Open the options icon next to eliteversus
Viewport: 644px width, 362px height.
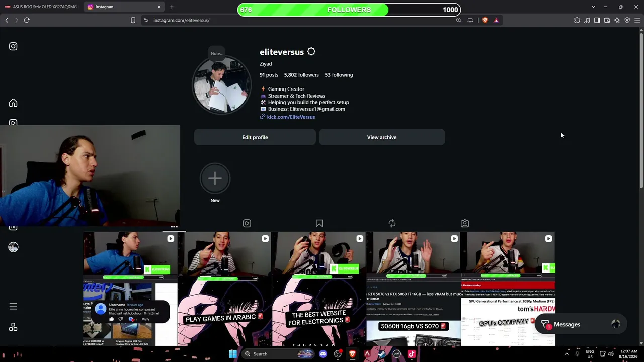point(311,52)
